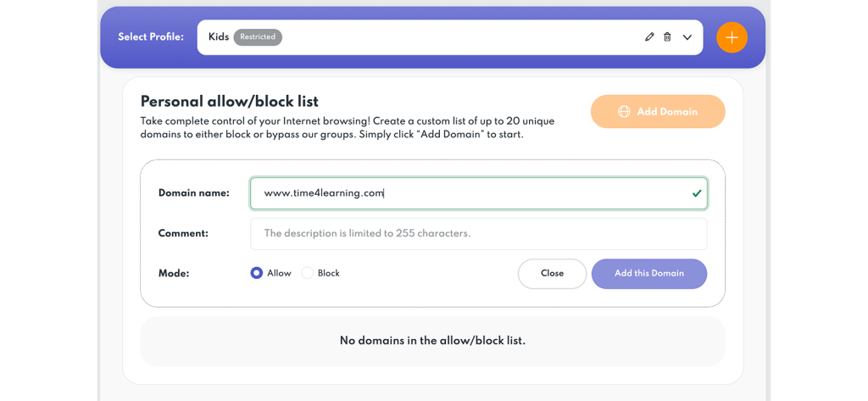The width and height of the screenshot is (868, 401).
Task: Click the Block mode label text
Action: [x=329, y=273]
